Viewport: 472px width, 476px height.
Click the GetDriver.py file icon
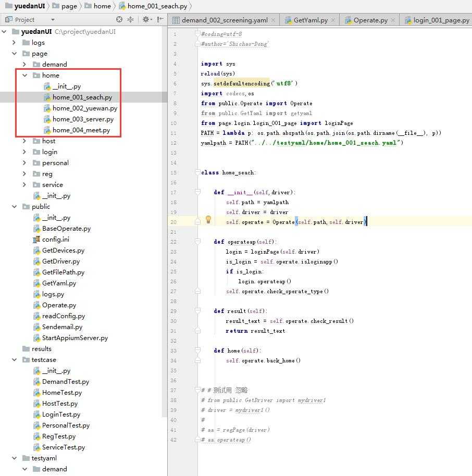point(36,261)
